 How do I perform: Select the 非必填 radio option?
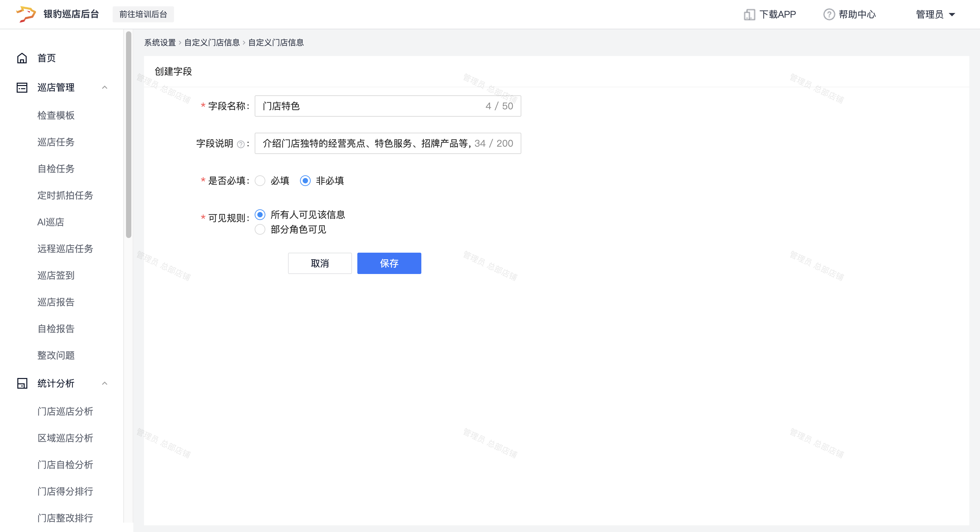tap(305, 181)
